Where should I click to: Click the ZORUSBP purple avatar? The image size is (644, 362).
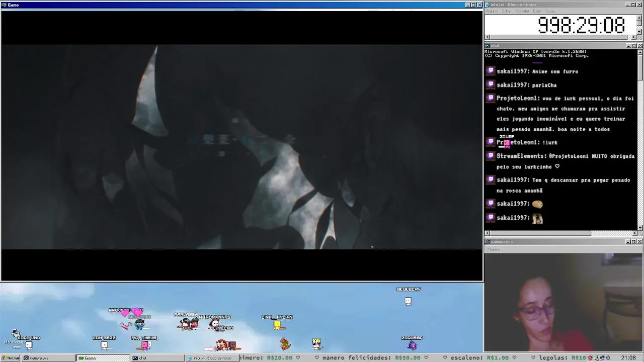pyautogui.click(x=413, y=345)
